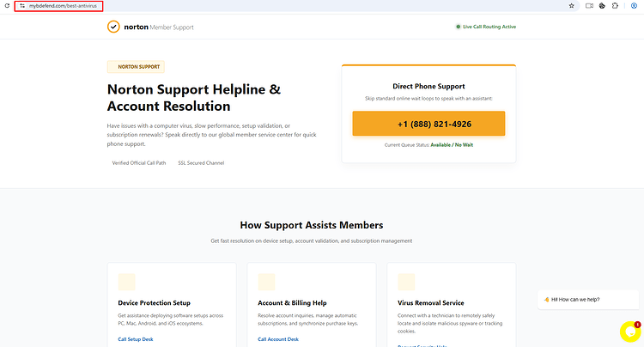Image resolution: width=644 pixels, height=347 pixels.
Task: Click the address bar showing mybdefend.com URL
Action: (x=58, y=6)
